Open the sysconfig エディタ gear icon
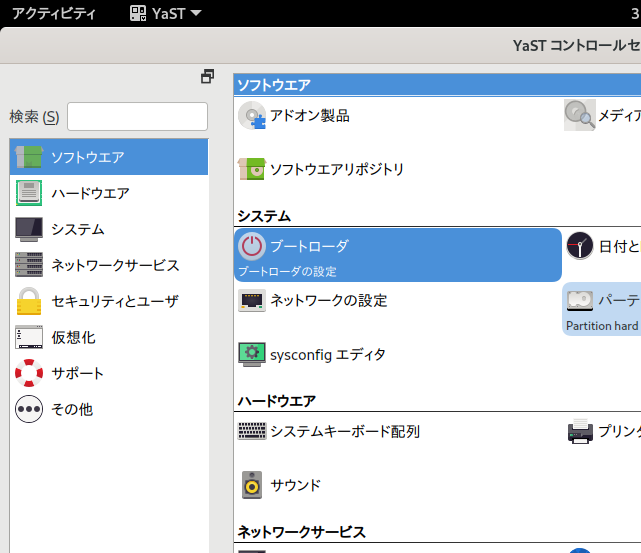641x553 pixels. coord(252,354)
